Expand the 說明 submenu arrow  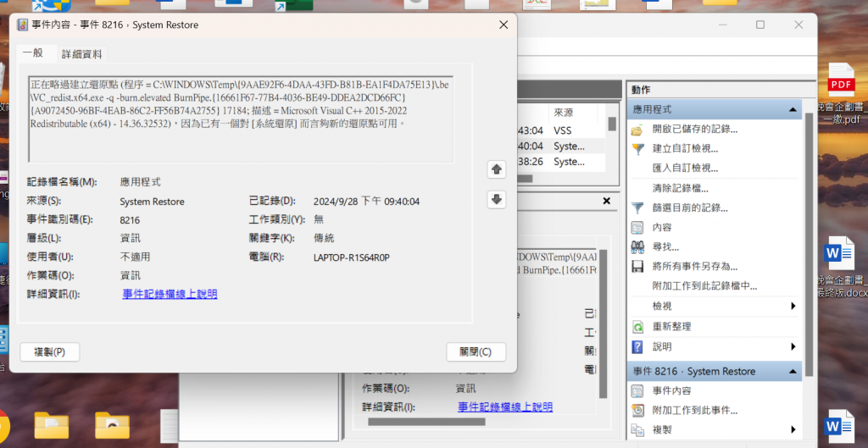click(793, 346)
